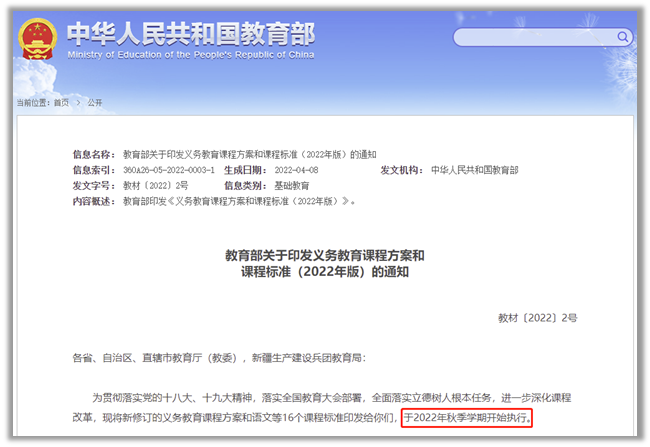The image size is (650, 447).
Task: Click the sentence 于2022年秋季学期开始执行
Action: coord(467,418)
